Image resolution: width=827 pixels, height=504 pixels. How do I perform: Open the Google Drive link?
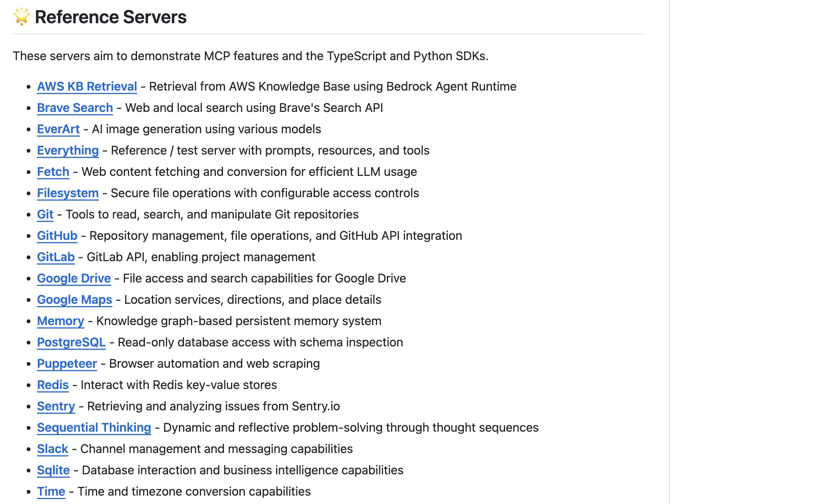point(74,278)
